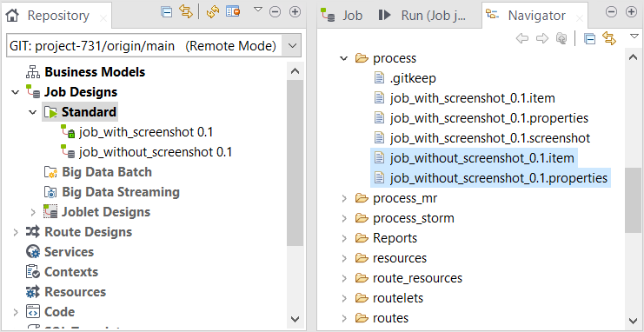Viewport: 644px width, 332px height.
Task: Toggle Link with Editor in Navigator
Action: [609, 38]
